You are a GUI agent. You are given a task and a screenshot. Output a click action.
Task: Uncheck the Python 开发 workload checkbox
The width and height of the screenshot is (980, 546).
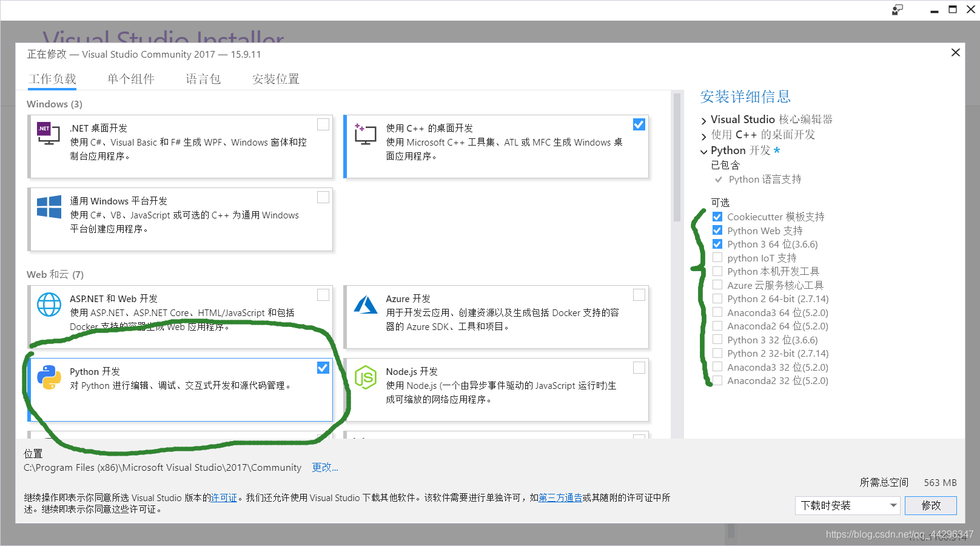point(323,368)
